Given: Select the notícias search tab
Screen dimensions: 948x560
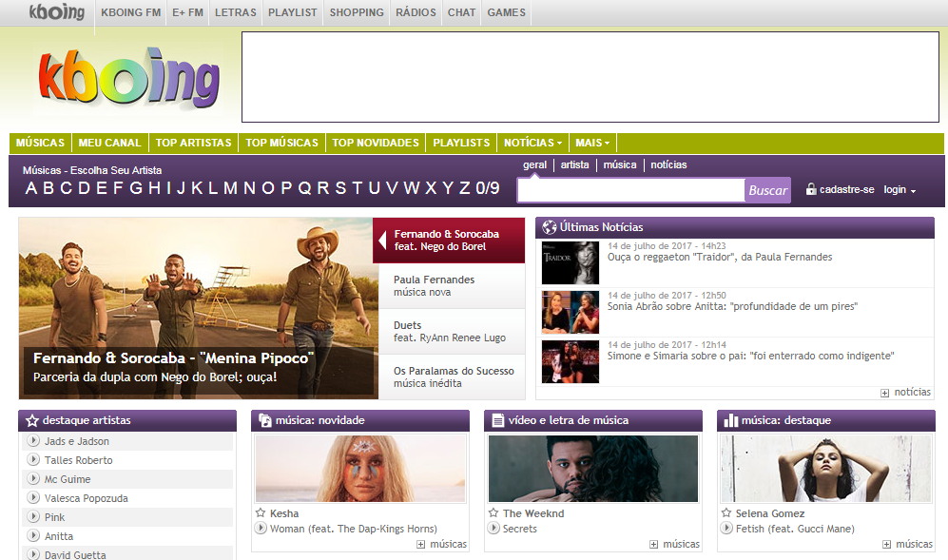Looking at the screenshot, I should coord(668,164).
